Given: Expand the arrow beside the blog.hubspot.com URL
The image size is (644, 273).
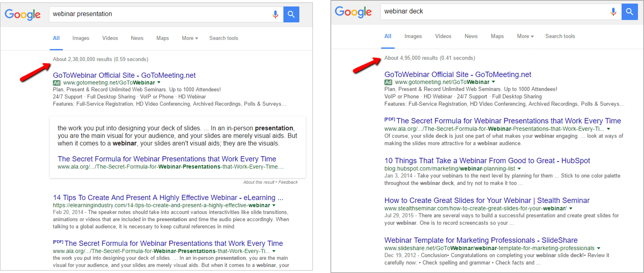Looking at the screenshot, I should pos(519,169).
